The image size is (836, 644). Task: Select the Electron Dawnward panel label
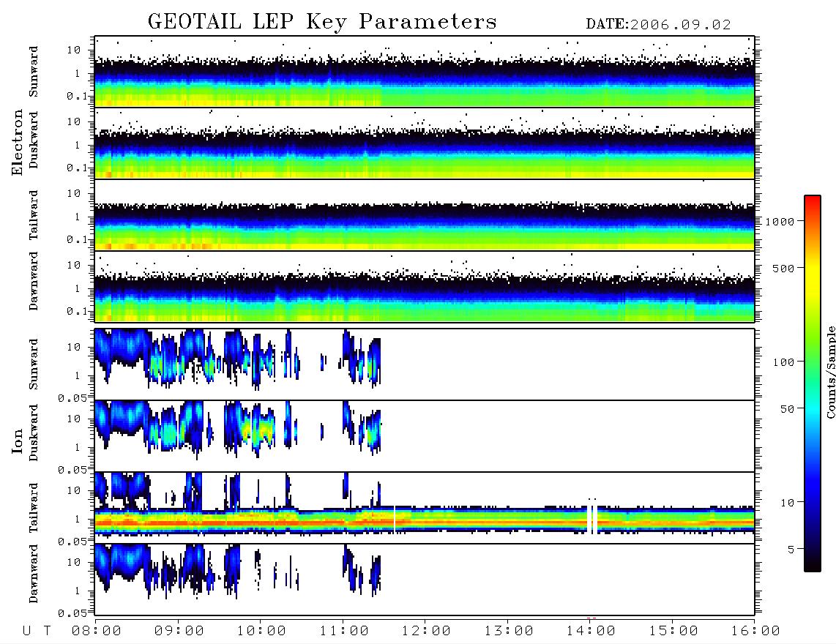(x=34, y=282)
